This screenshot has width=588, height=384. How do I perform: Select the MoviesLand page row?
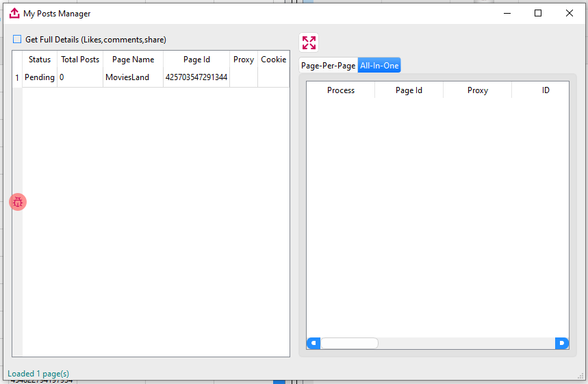pos(127,77)
